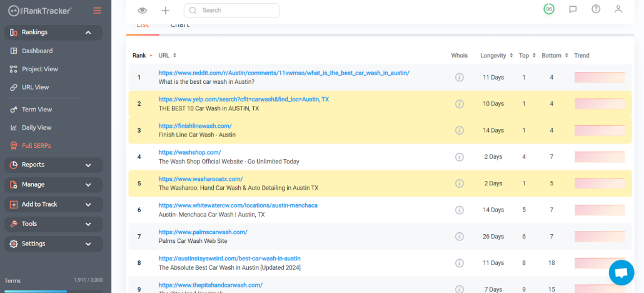Click the eye view icon in top bar
Viewport: 644px width, 293px height.
[142, 11]
